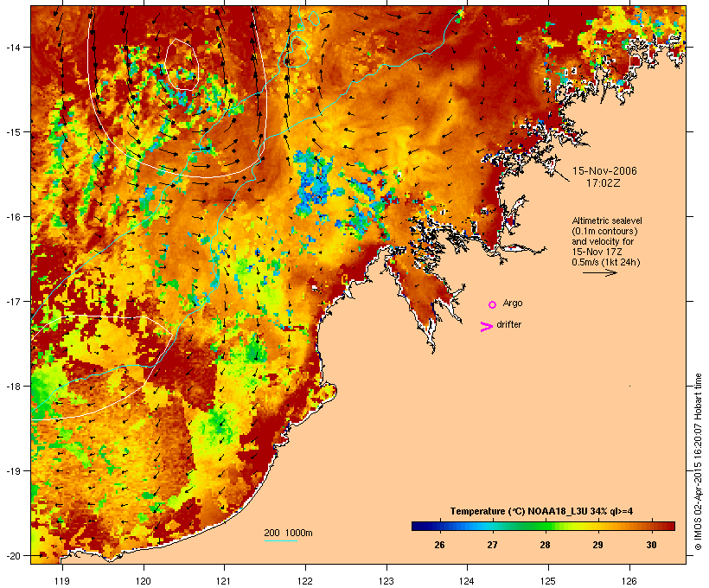Click the -15 latitude axis label
Viewport: 709px width, 588px height.
click(12, 132)
